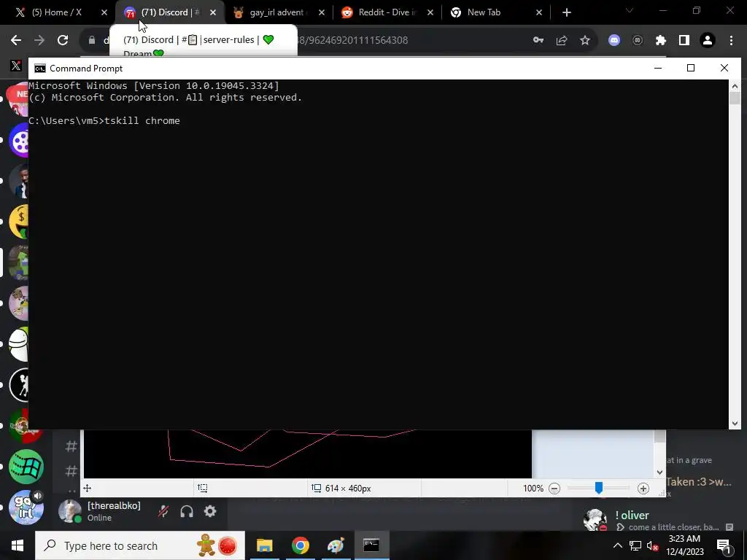Open Chrome from the taskbar
The image size is (747, 560).
300,545
